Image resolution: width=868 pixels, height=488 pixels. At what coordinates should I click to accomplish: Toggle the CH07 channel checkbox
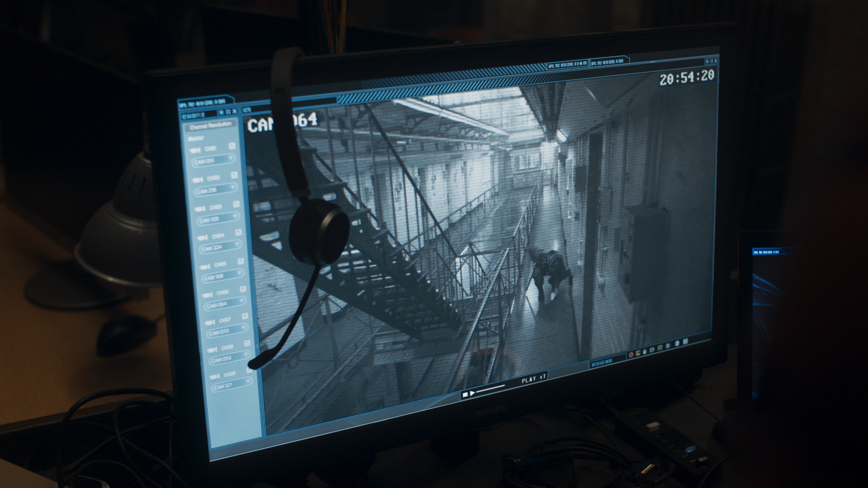(245, 316)
